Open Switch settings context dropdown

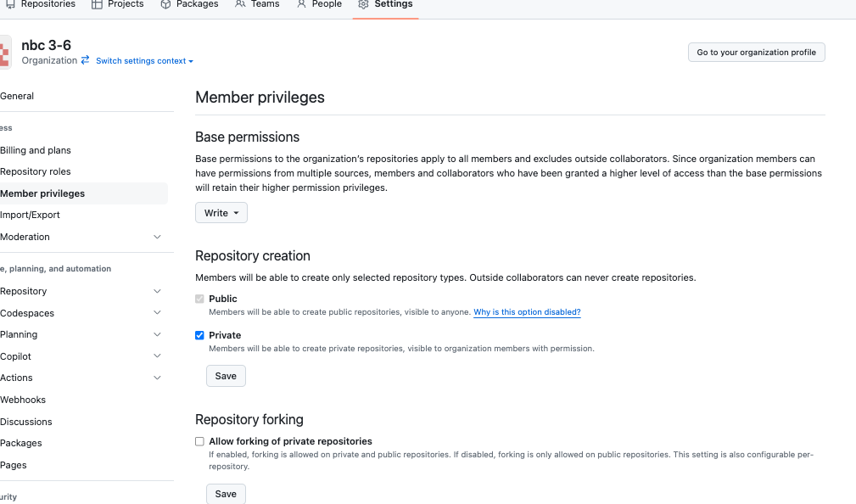click(x=145, y=60)
